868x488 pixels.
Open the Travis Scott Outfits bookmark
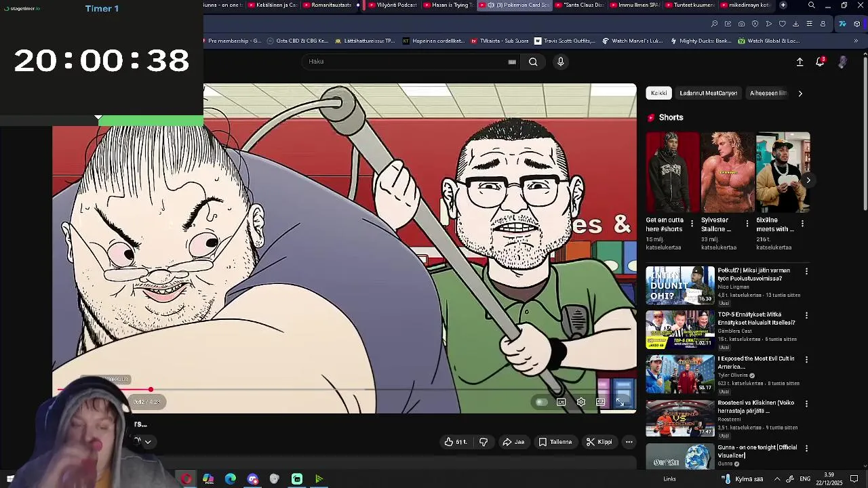[564, 41]
